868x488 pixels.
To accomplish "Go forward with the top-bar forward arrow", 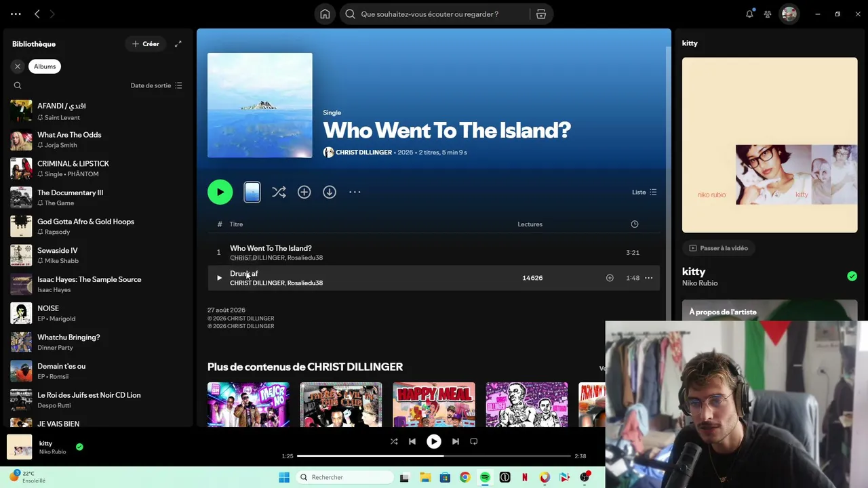I will (52, 14).
